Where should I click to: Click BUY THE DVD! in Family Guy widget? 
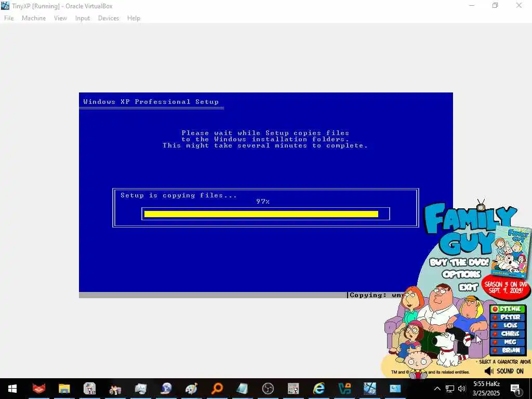(459, 262)
